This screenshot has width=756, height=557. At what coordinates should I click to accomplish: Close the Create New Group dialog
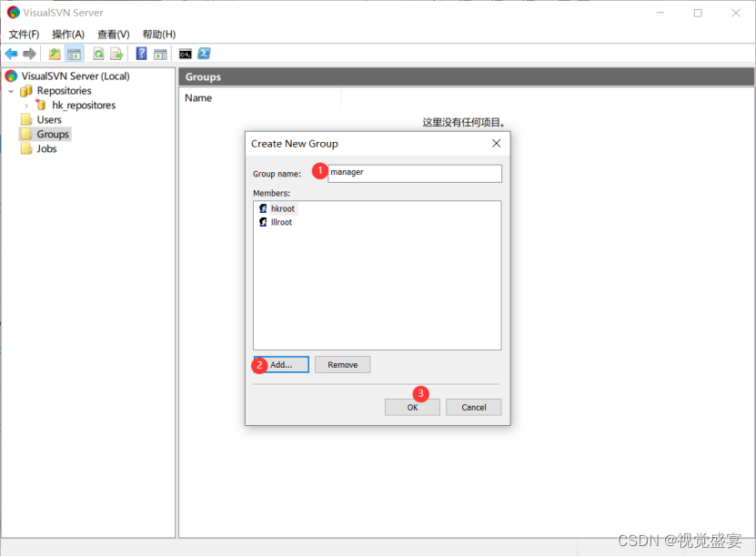496,143
